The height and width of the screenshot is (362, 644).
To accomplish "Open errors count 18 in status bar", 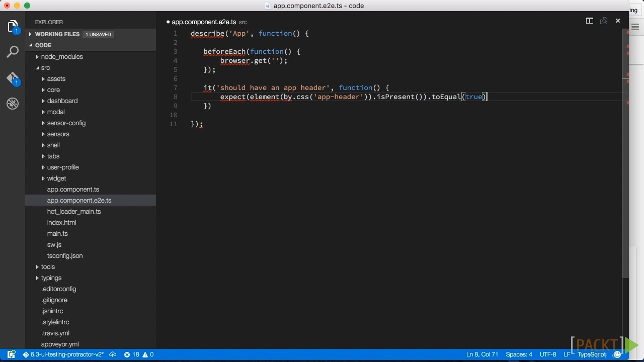I will coord(132,354).
